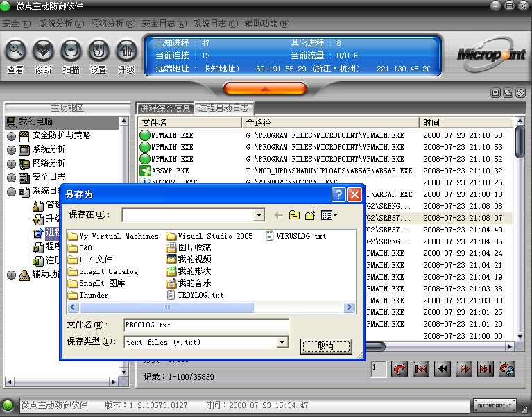Switch to the 进程综合信息 tab

coord(165,108)
